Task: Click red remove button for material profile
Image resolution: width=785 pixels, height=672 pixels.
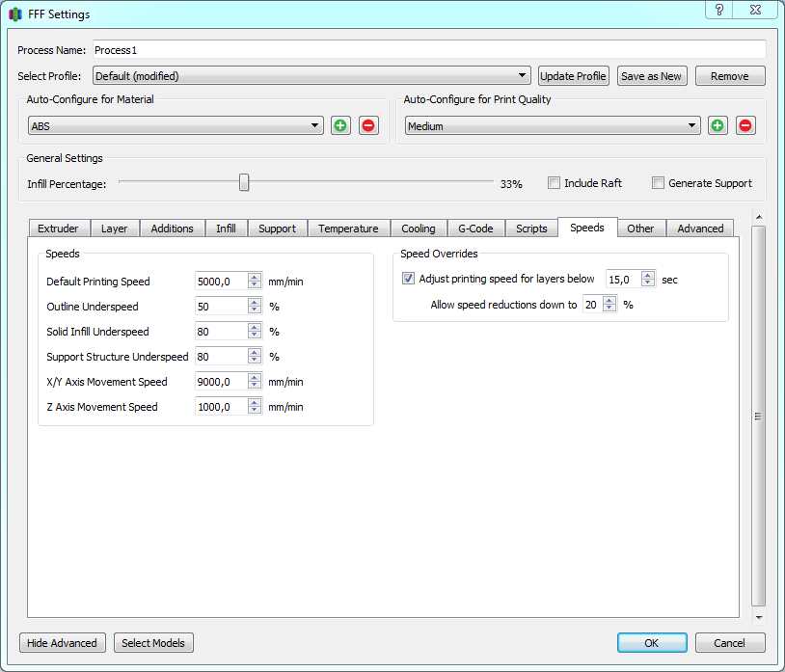Action: 368,125
